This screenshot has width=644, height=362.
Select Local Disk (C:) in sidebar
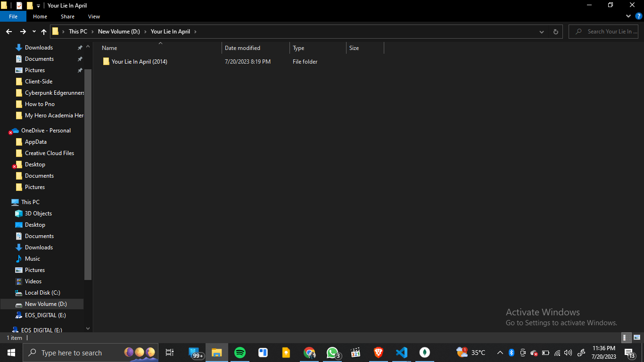(x=42, y=293)
